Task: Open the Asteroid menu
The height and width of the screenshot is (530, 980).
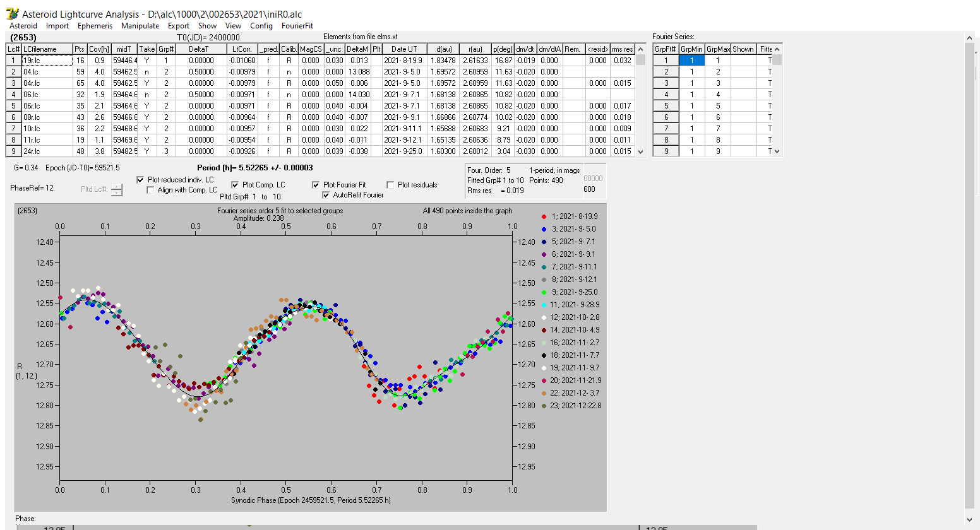Action: coord(23,26)
